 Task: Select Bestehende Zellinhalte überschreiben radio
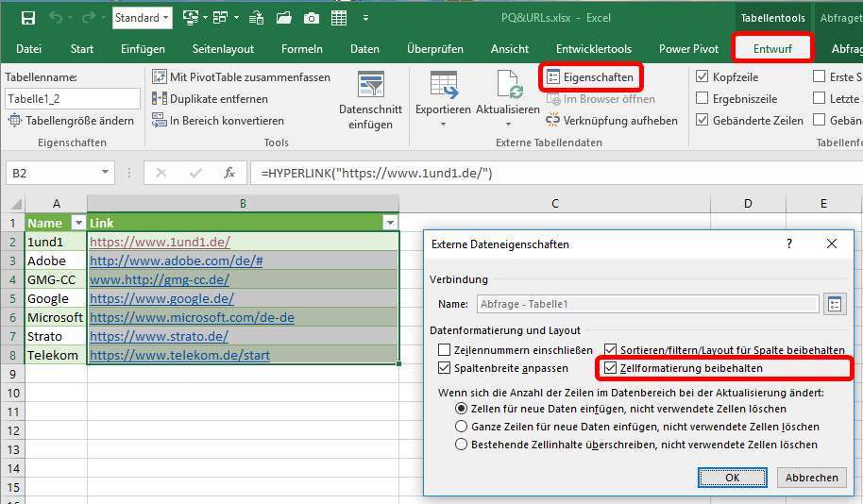click(461, 444)
